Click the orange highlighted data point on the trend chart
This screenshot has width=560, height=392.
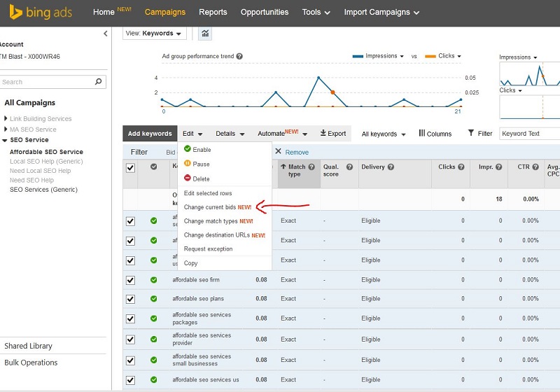coord(332,92)
